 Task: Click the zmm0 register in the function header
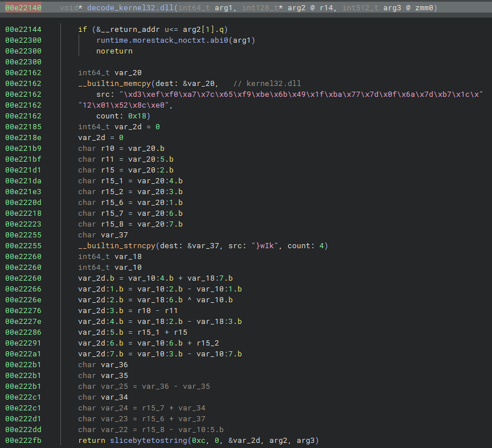coord(424,8)
